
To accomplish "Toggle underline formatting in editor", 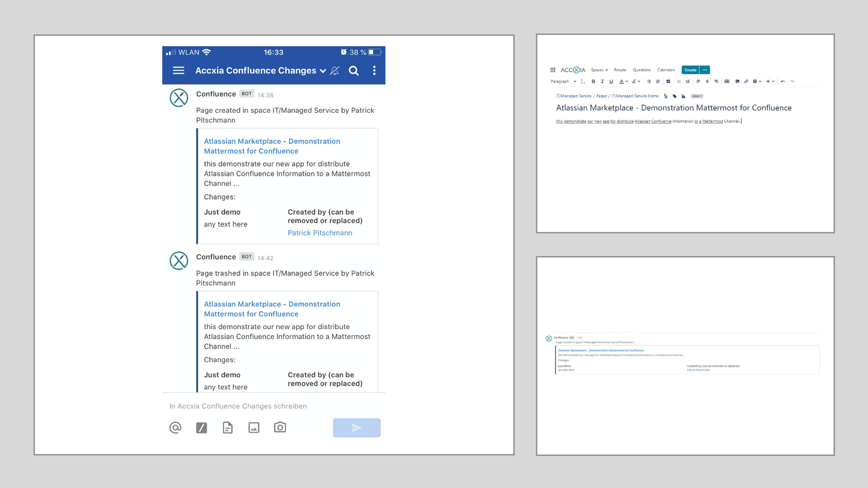I will [x=611, y=81].
